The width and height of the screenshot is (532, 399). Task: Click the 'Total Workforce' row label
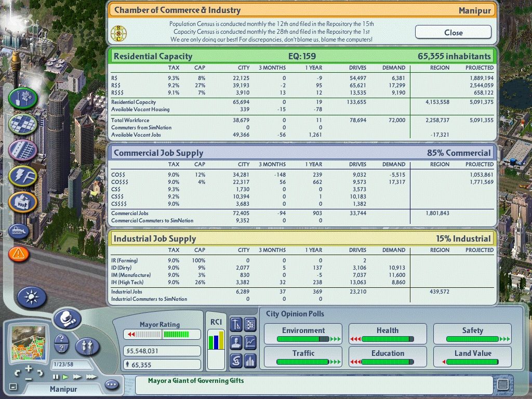point(130,120)
